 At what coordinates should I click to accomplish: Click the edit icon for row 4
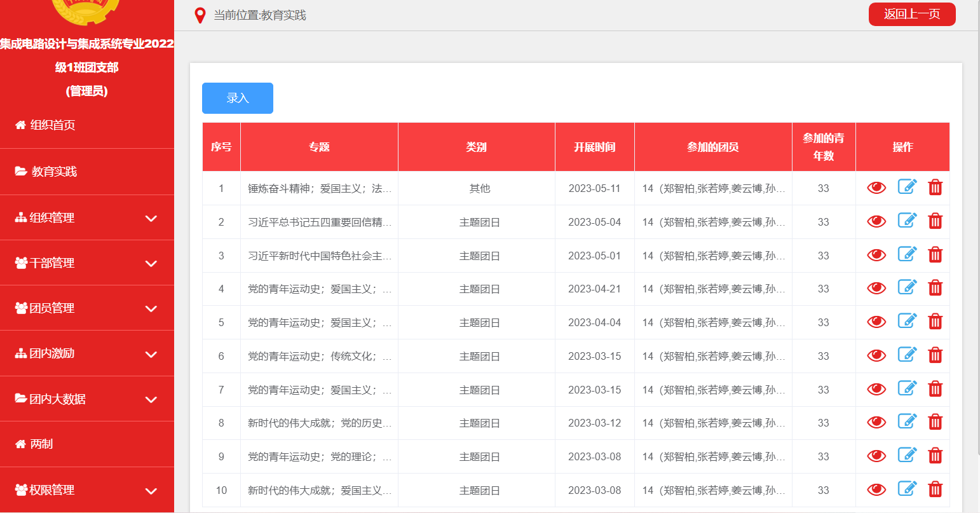(907, 287)
